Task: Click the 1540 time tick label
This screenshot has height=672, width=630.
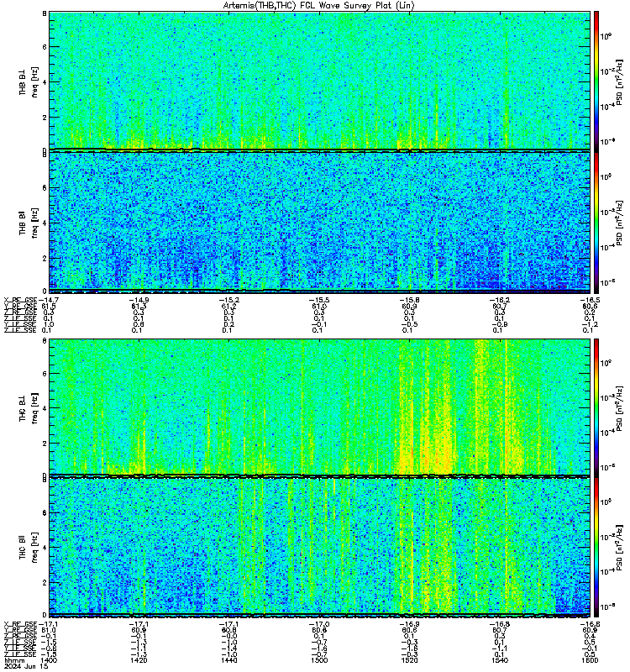Action: (500, 660)
